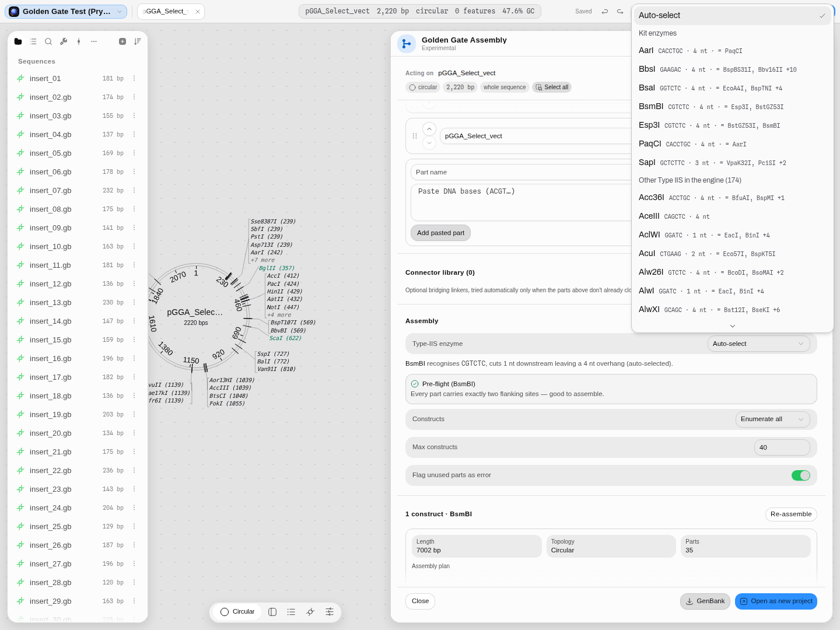
Task: Click the Add pasted part button
Action: click(440, 233)
